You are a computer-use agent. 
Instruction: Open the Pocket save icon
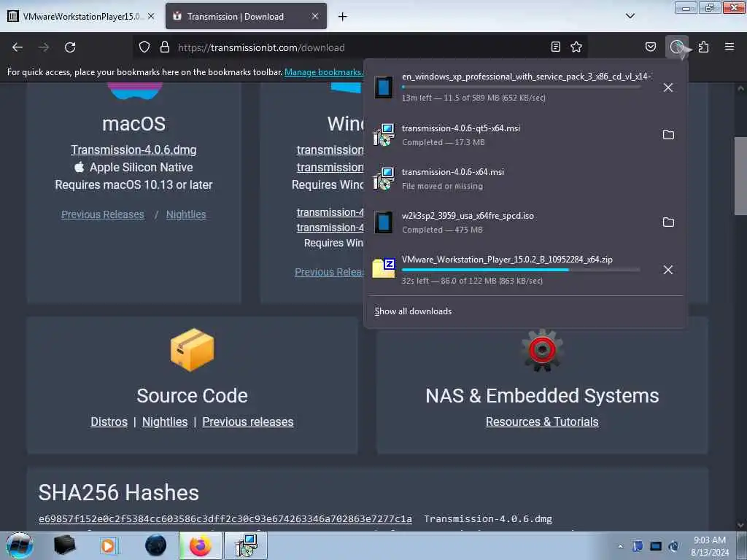(650, 47)
